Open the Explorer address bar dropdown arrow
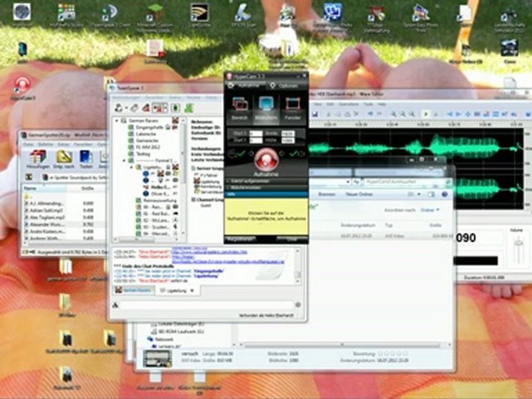This screenshot has height=399, width=532. pos(348,182)
